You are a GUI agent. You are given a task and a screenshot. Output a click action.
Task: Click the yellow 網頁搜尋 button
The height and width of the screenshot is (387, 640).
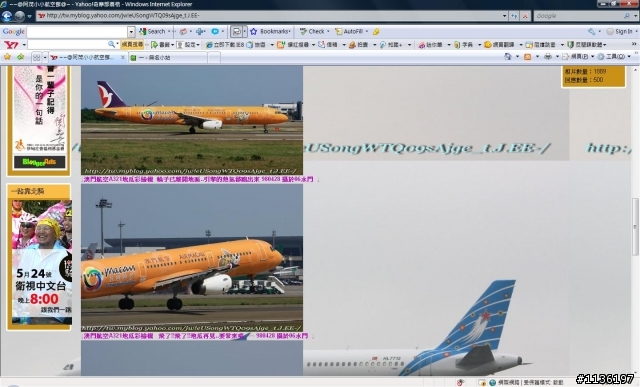click(x=132, y=44)
